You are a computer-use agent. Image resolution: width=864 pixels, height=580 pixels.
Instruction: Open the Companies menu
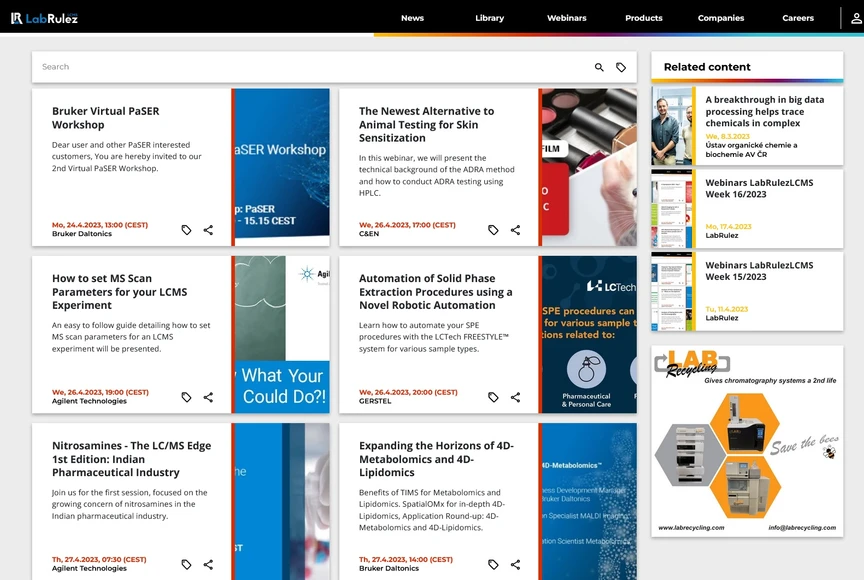(721, 18)
